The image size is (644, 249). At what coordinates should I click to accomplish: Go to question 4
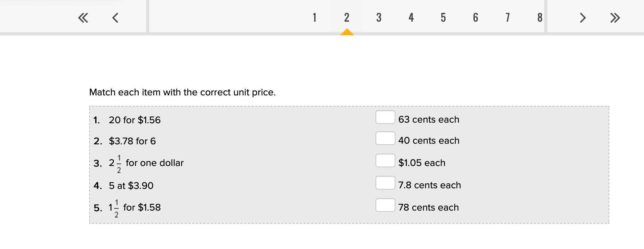(411, 18)
